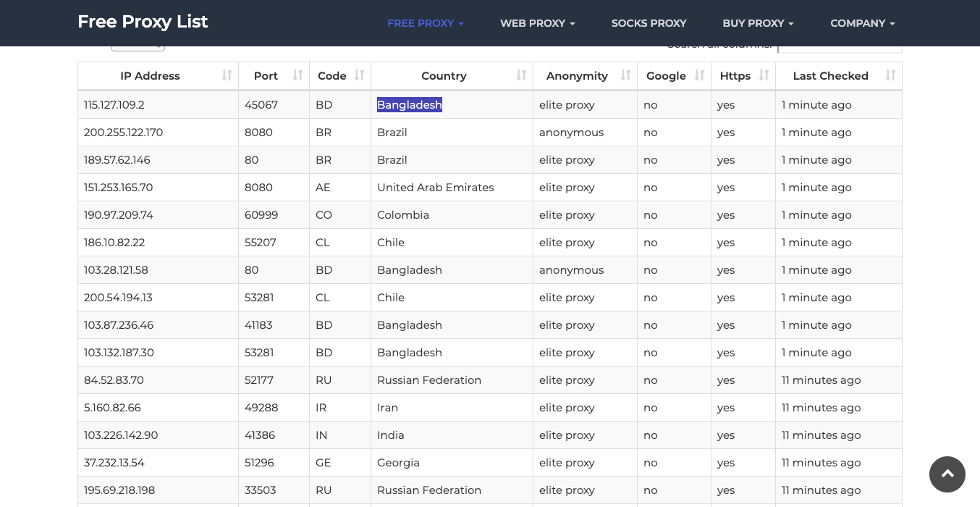This screenshot has width=980, height=507.
Task: Sort table by Country header text
Action: click(x=444, y=76)
